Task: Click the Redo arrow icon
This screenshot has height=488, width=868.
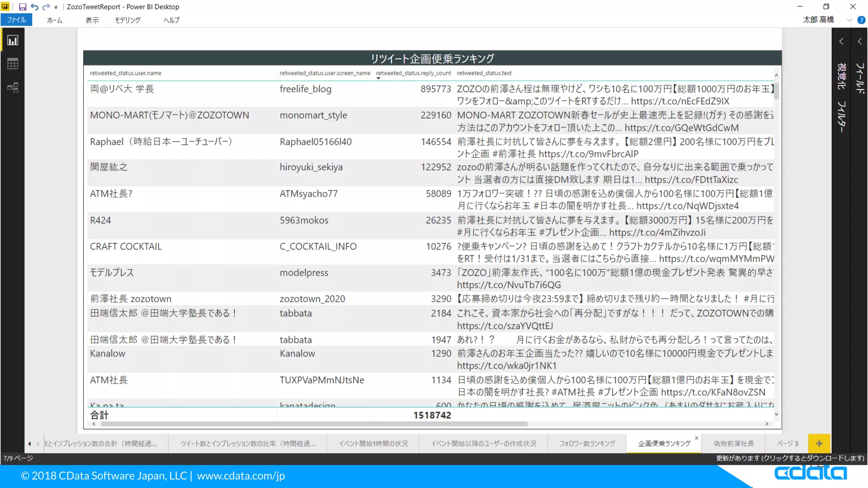Action: coord(46,7)
